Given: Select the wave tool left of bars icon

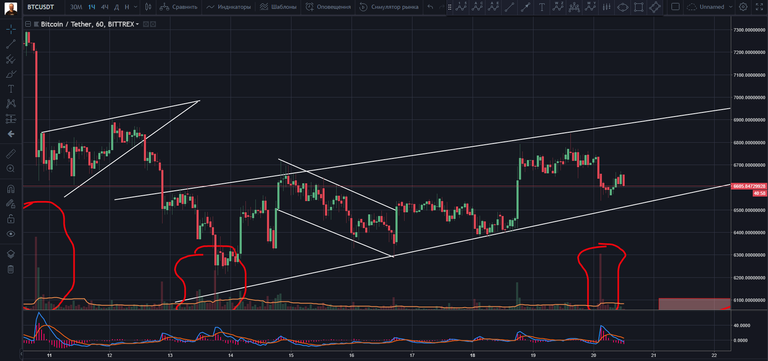Looking at the screenshot, I should tap(591, 7).
